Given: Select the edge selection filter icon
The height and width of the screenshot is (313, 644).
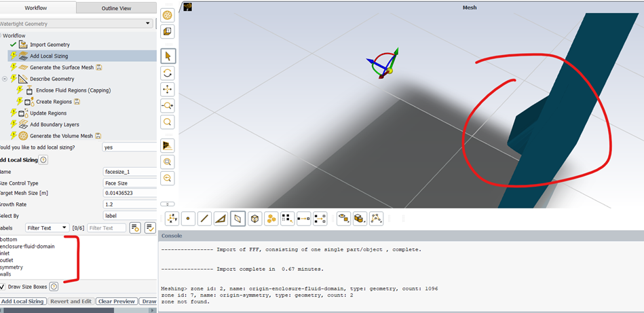Looking at the screenshot, I should (x=205, y=219).
